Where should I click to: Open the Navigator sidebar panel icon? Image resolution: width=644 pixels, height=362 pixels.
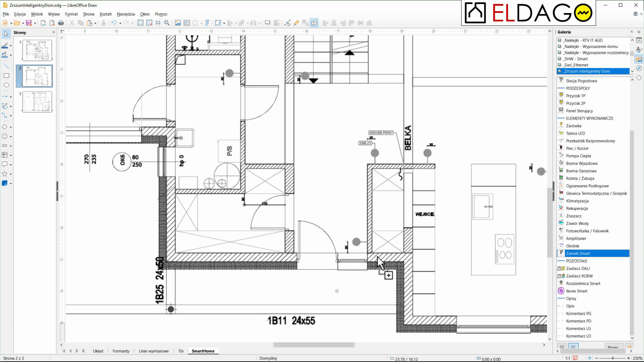639,68
